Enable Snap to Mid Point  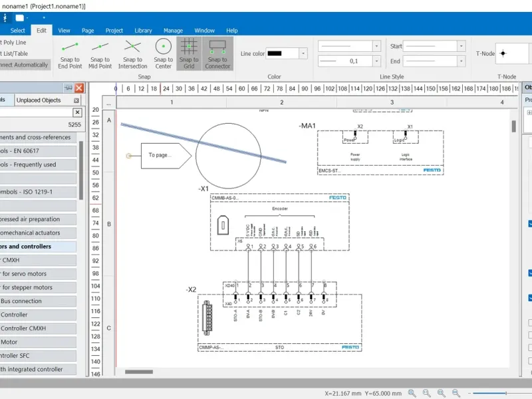tap(100, 54)
